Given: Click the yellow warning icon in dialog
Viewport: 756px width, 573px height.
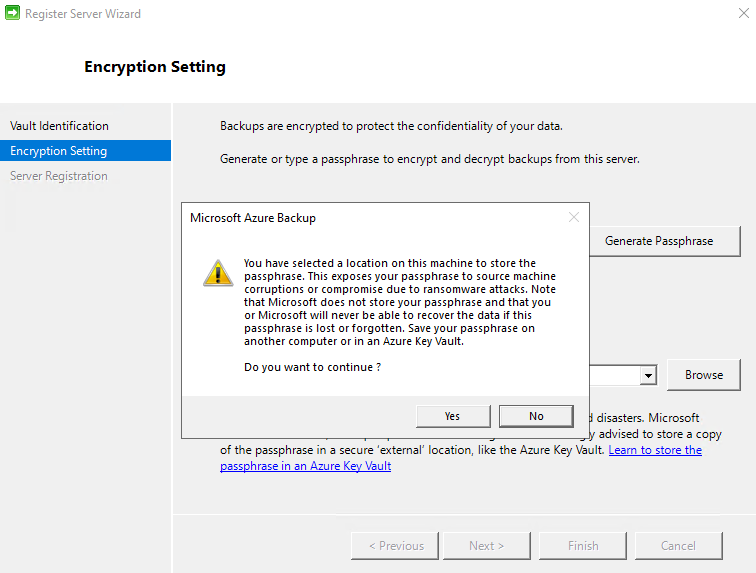Looking at the screenshot, I should (218, 273).
